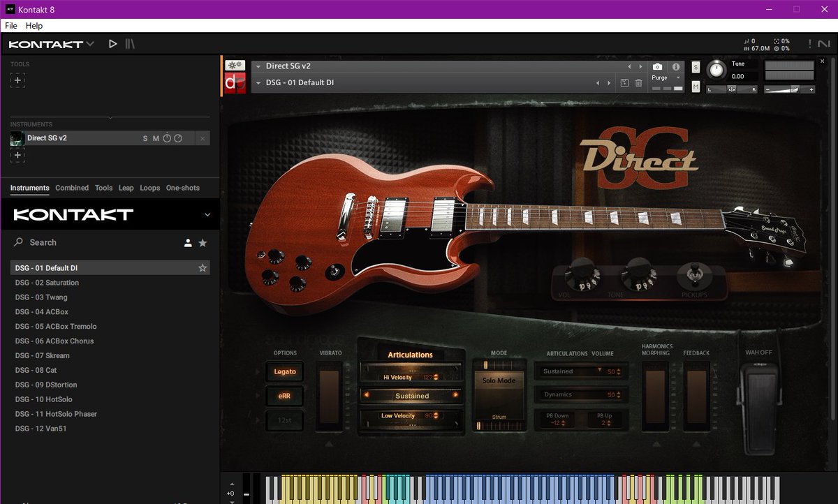838x504 pixels.
Task: Click the Feedback slider
Action: click(x=696, y=396)
